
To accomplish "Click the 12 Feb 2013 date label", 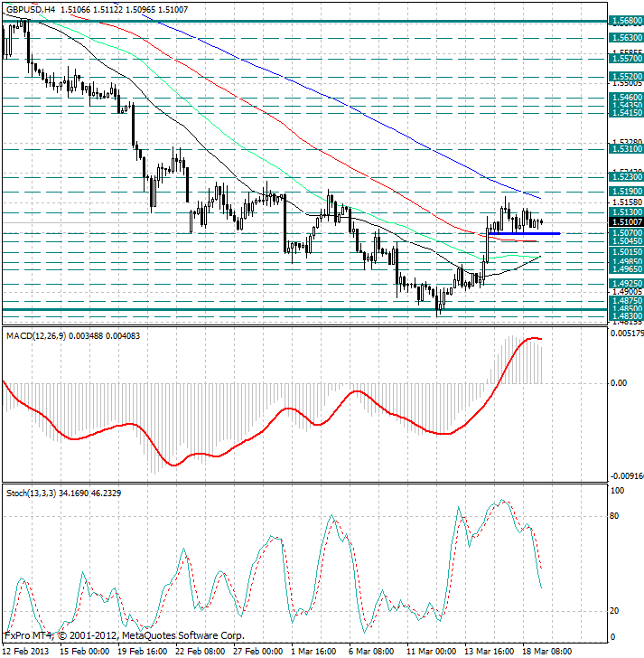I will pyautogui.click(x=26, y=652).
